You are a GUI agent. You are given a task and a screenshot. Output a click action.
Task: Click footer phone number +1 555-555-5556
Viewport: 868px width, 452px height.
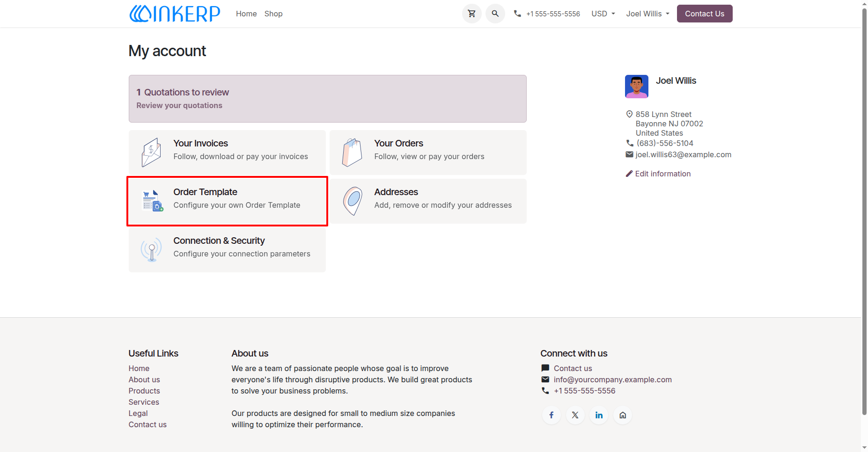[x=584, y=391]
